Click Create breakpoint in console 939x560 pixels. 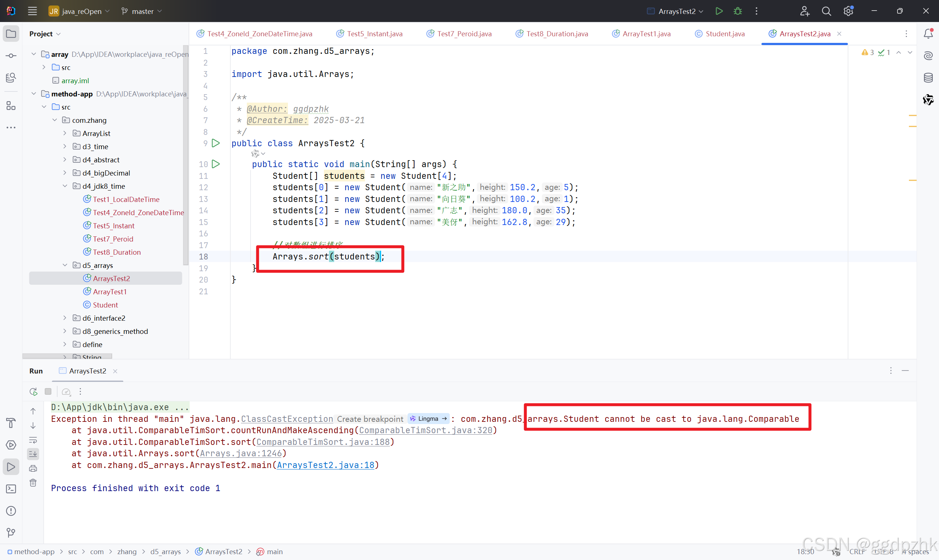coord(370,419)
